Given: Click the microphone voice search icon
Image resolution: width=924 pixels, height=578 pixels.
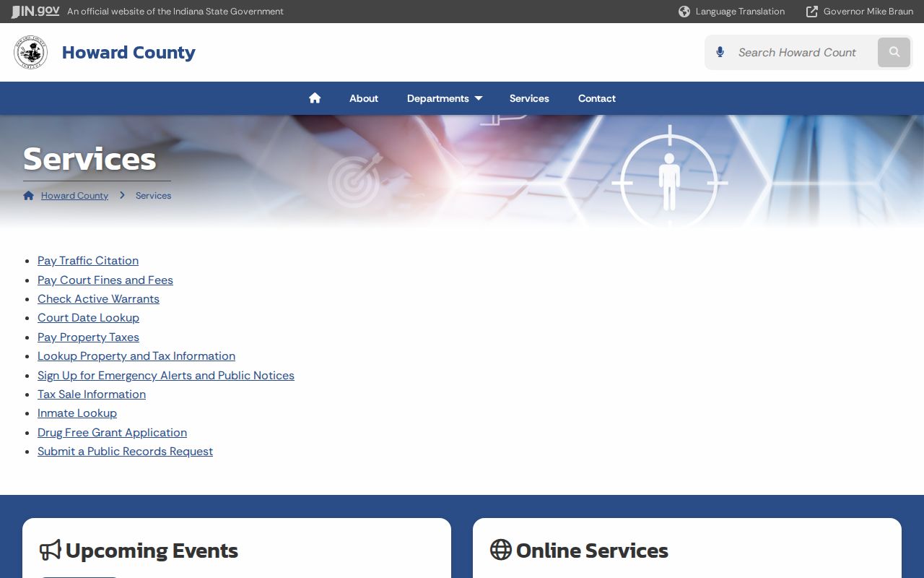Looking at the screenshot, I should coord(720,52).
